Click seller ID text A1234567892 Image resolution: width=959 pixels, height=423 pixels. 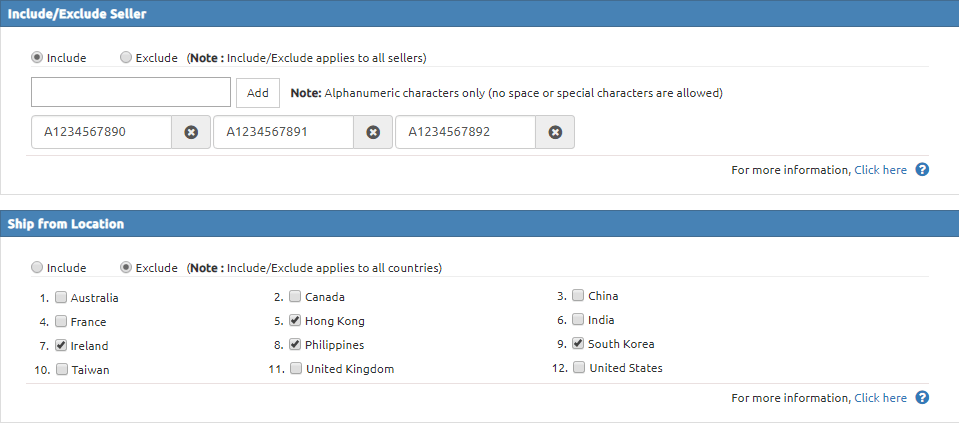pos(450,132)
